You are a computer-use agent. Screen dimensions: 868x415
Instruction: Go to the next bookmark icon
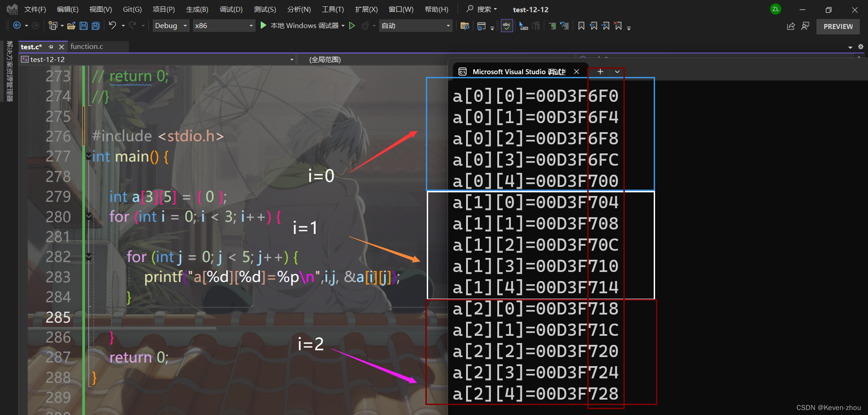coord(606,26)
